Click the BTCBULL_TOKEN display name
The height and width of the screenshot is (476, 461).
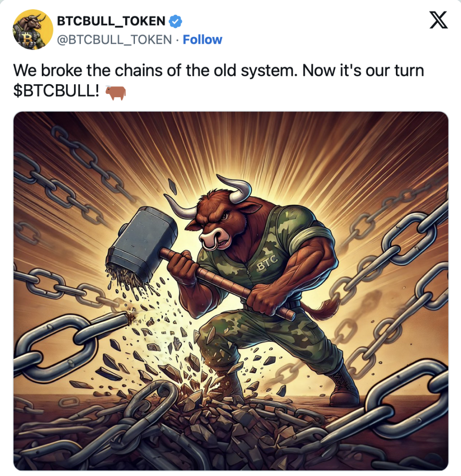click(111, 21)
